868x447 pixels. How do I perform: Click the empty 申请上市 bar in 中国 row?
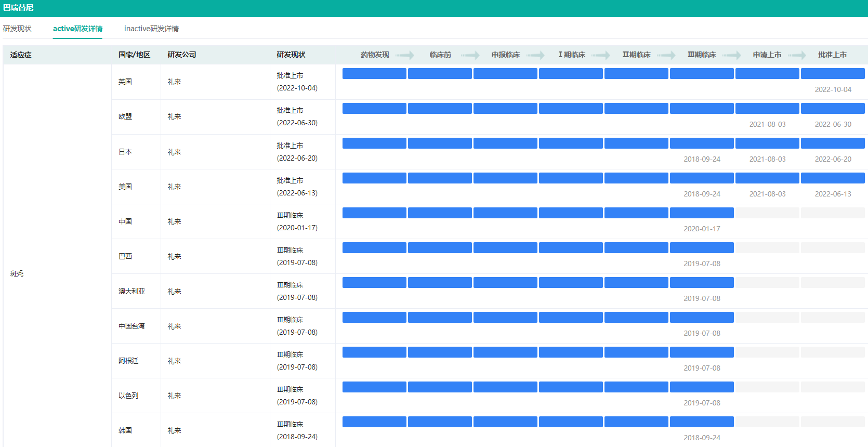[767, 213]
